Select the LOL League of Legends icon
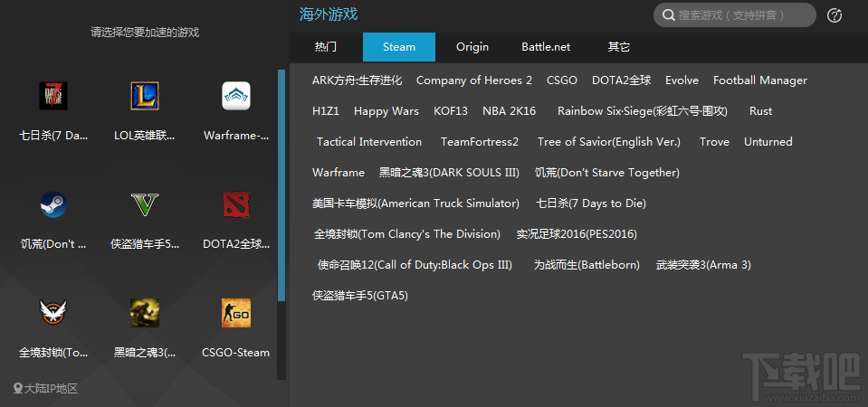Viewport: 868px width, 407px height. 145,96
